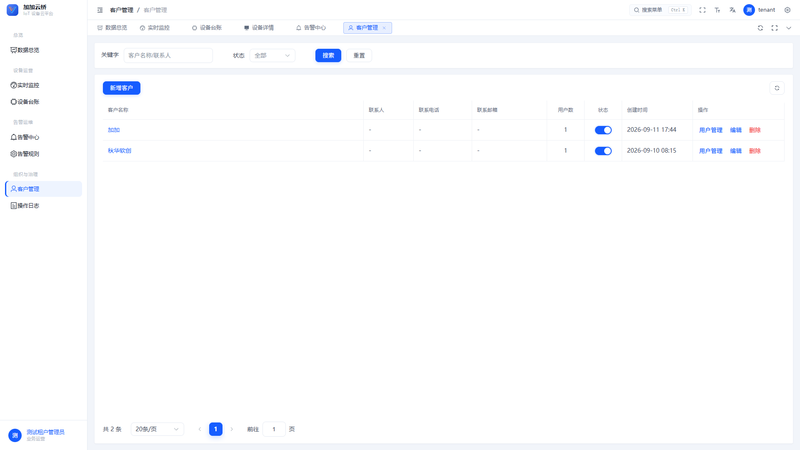This screenshot has height=450, width=800.
Task: Close the 客户管理 tab
Action: pos(384,28)
